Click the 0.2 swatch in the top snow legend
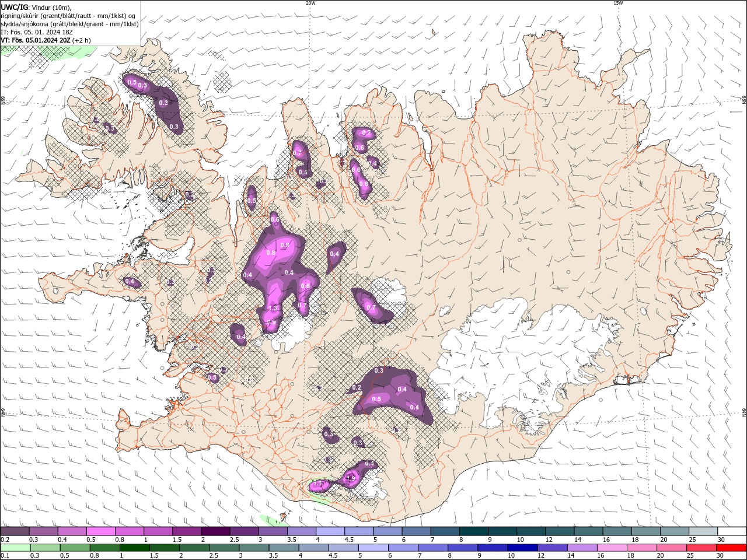Screen dimensions: 747x560 click(15, 531)
